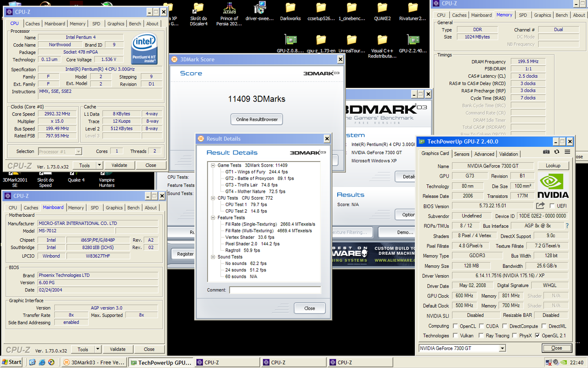Open the Validation tab in GPU-Z

click(509, 154)
